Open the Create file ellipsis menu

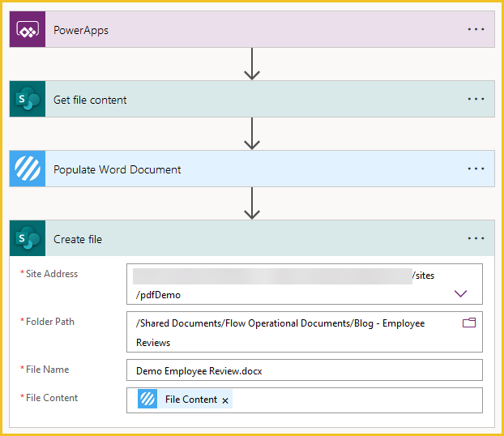[x=476, y=238]
